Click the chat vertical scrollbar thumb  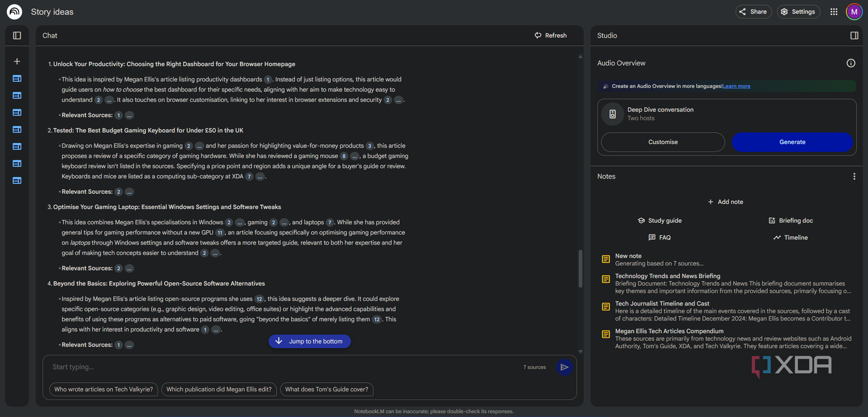tap(580, 269)
